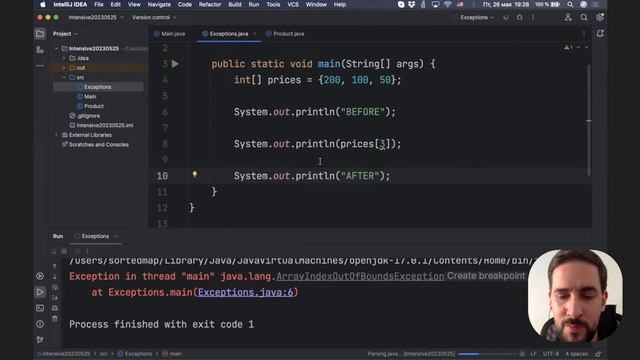Open project name dropdown in title bar
The image size is (640, 360).
(x=96, y=18)
